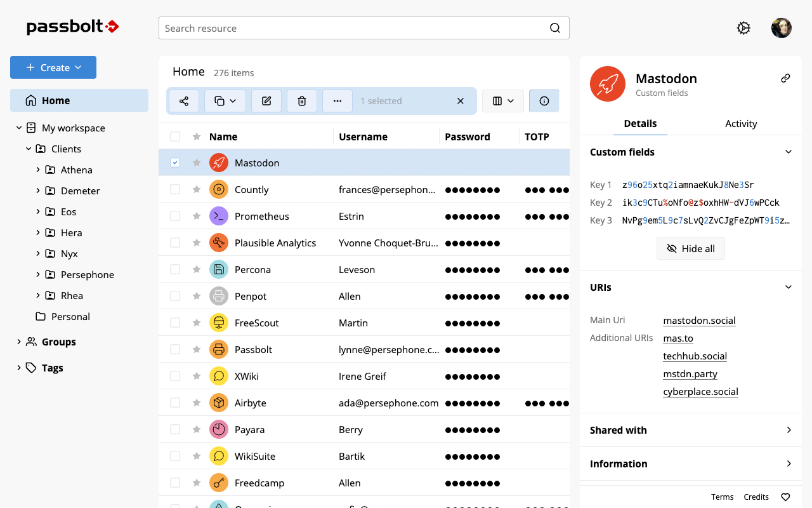This screenshot has height=508, width=812.
Task: Open the user profile avatar
Action: coord(782,28)
